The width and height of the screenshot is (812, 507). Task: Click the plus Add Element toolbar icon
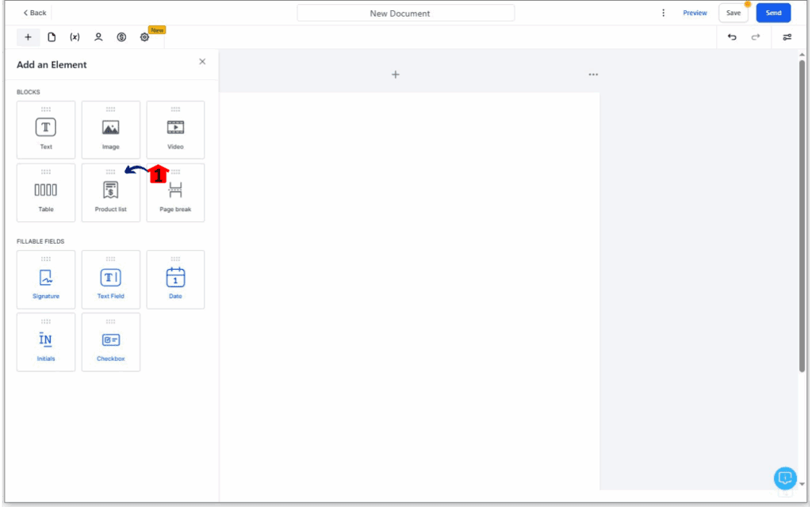pos(28,37)
